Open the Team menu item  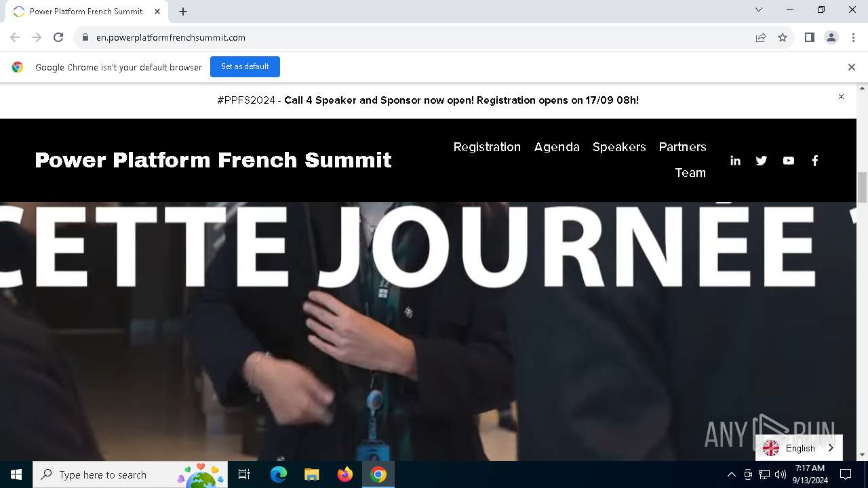690,173
